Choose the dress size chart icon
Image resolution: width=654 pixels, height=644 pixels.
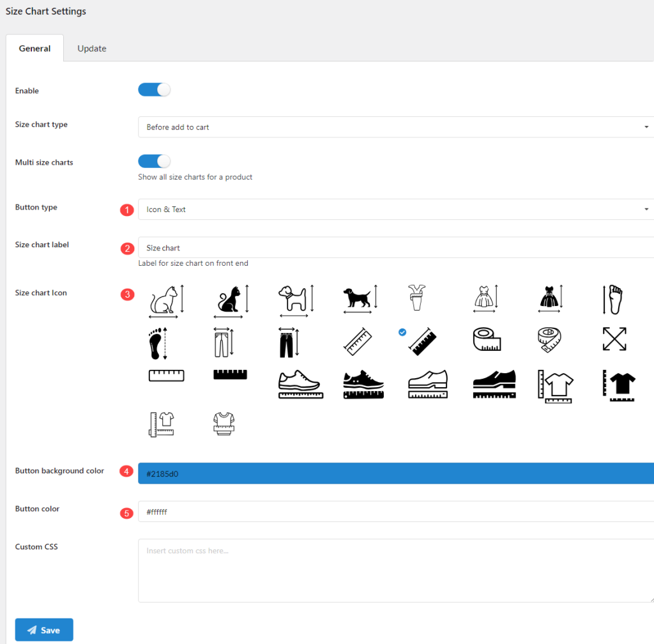pos(485,299)
